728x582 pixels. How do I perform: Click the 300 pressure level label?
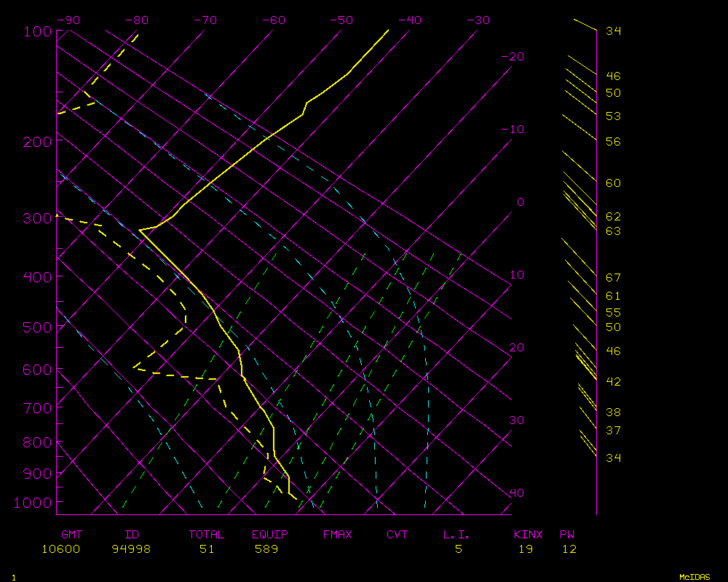(36, 218)
